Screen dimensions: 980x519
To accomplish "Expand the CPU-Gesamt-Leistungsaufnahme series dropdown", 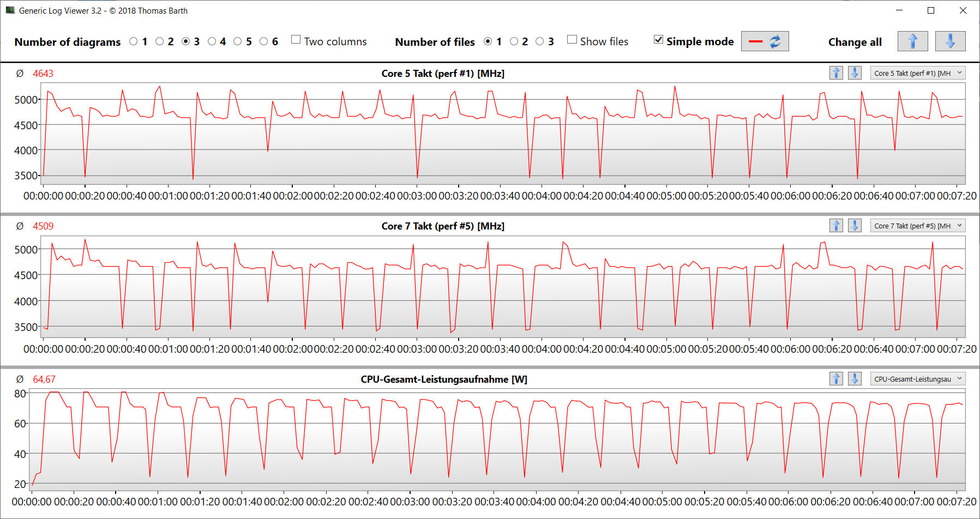I will coord(917,379).
